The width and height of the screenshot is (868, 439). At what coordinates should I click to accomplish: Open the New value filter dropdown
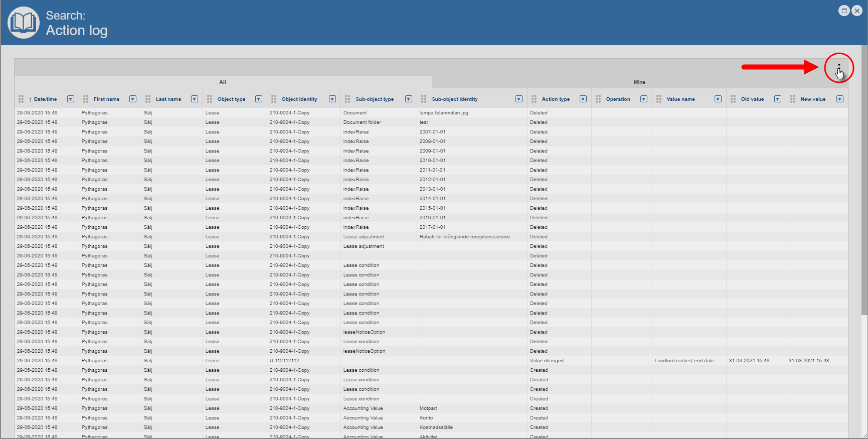[x=840, y=99]
